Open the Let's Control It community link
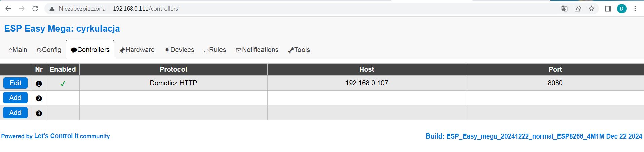The image size is (644, 152). (x=55, y=136)
